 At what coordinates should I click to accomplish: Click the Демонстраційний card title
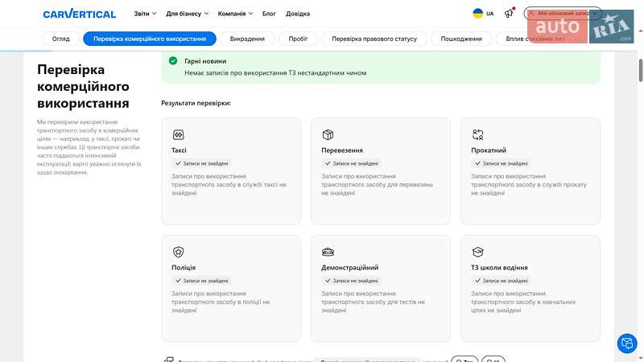tap(349, 267)
